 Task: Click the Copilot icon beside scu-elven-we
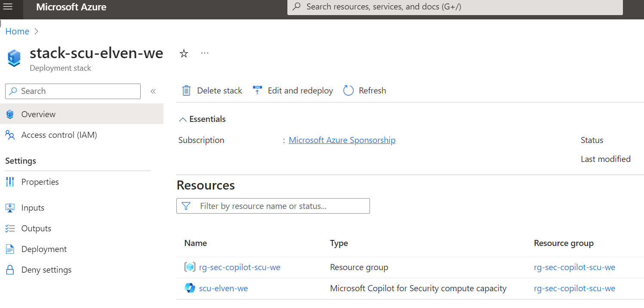point(190,288)
